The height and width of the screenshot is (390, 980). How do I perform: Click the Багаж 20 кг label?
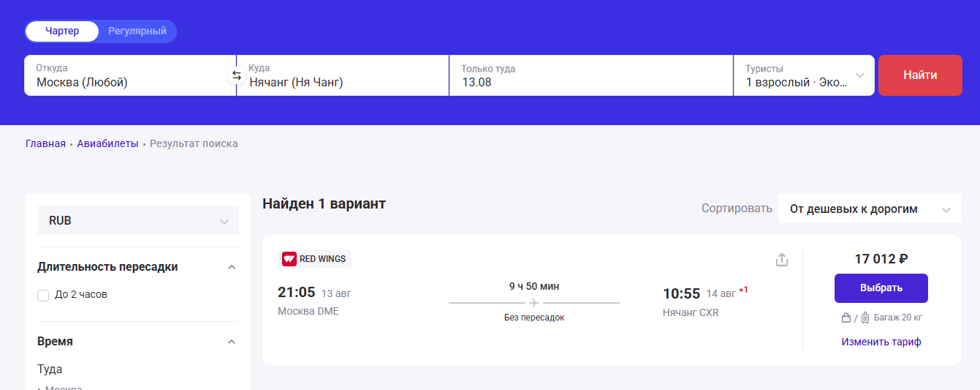[898, 318]
